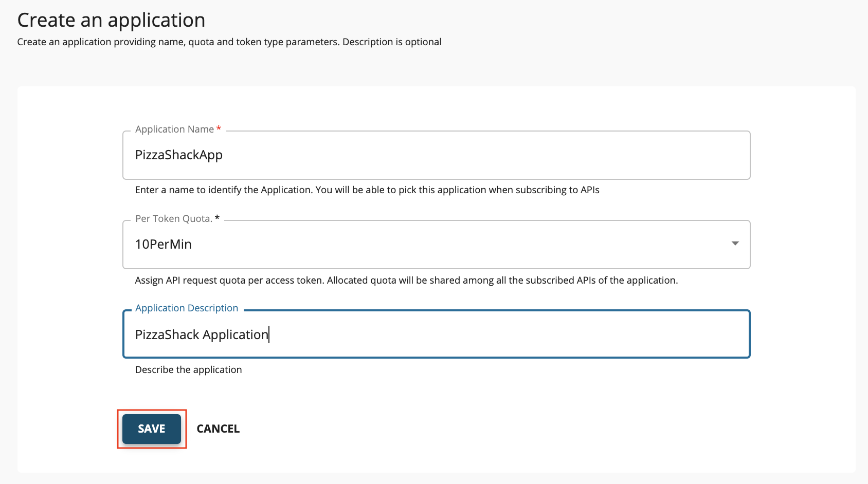Screen dimensions: 868x484
Task: Click the Describe the application helper text
Action: [x=188, y=369]
